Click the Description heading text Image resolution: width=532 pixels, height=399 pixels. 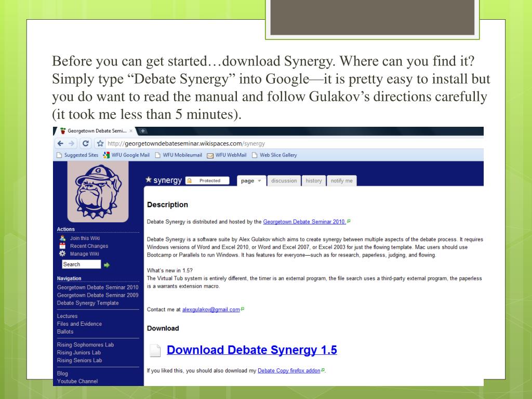(167, 205)
